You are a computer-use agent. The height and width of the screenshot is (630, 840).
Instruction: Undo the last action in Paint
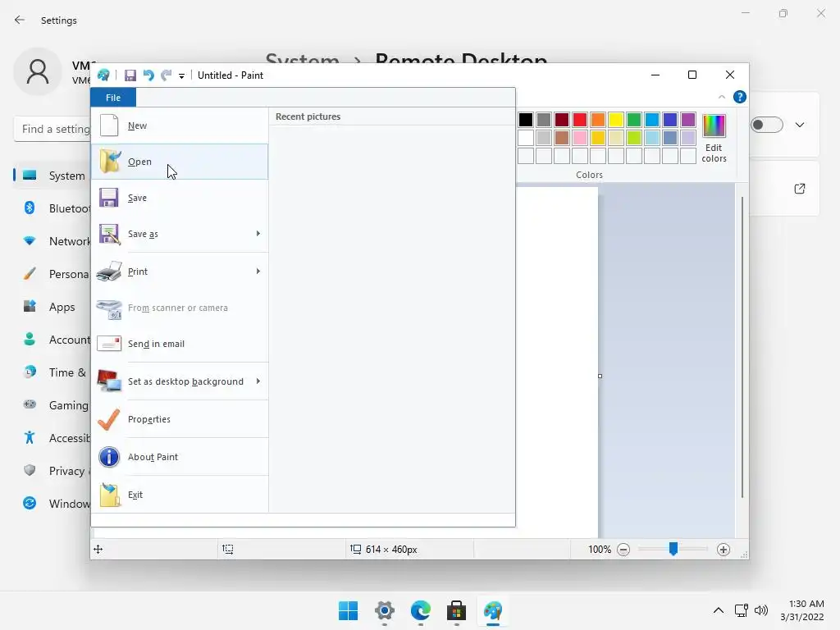pos(148,75)
